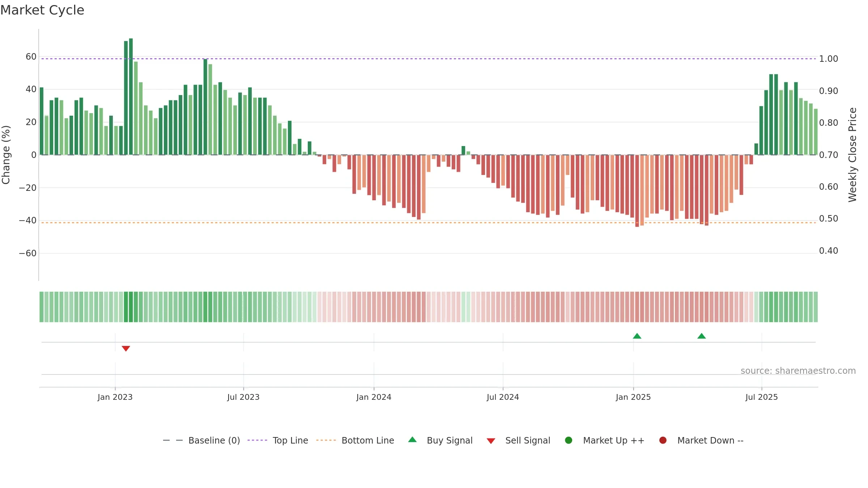
Task: Click the red Sell Signal triangle in legend
Action: pyautogui.click(x=491, y=441)
